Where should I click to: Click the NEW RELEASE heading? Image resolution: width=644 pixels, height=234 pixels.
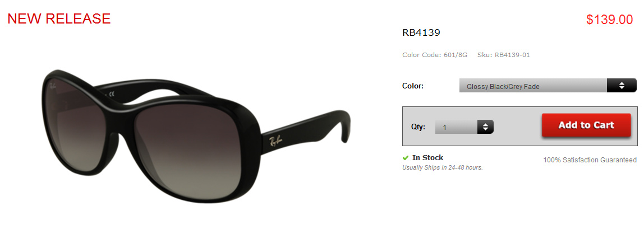point(59,18)
